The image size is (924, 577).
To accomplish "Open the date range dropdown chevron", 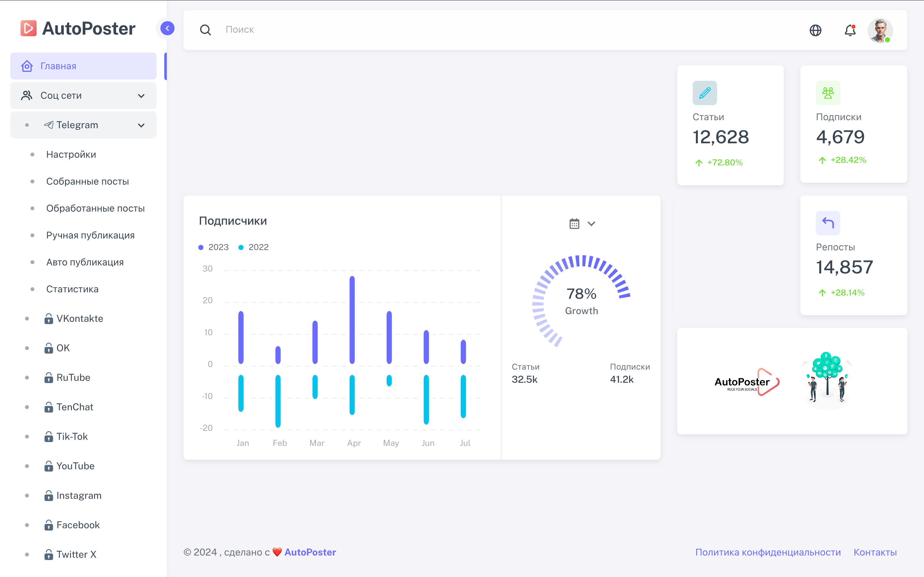I will click(x=591, y=223).
